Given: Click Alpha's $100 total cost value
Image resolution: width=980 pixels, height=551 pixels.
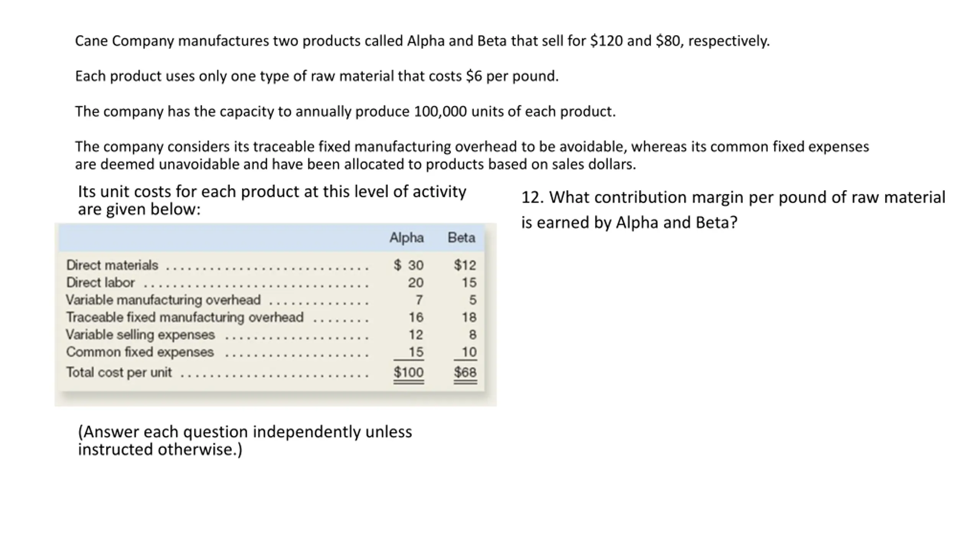Looking at the screenshot, I should coord(408,372).
